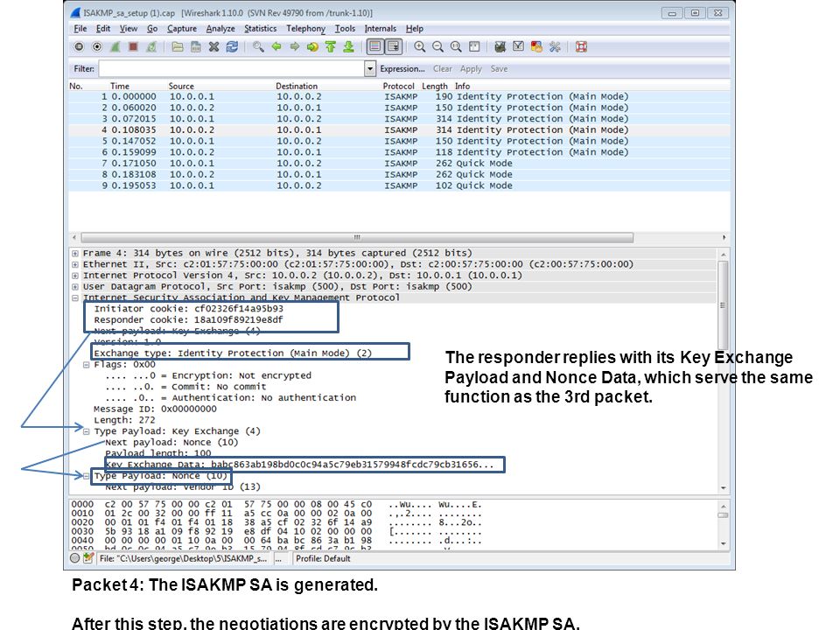Screen dimensions: 840x630
Task: Collapse the Flags: 0x00 node
Action: tap(87, 365)
